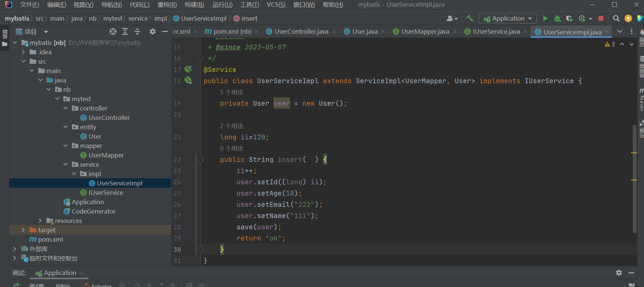The height and width of the screenshot is (287, 644).
Task: Start debugging with the bug icon
Action: [x=557, y=18]
